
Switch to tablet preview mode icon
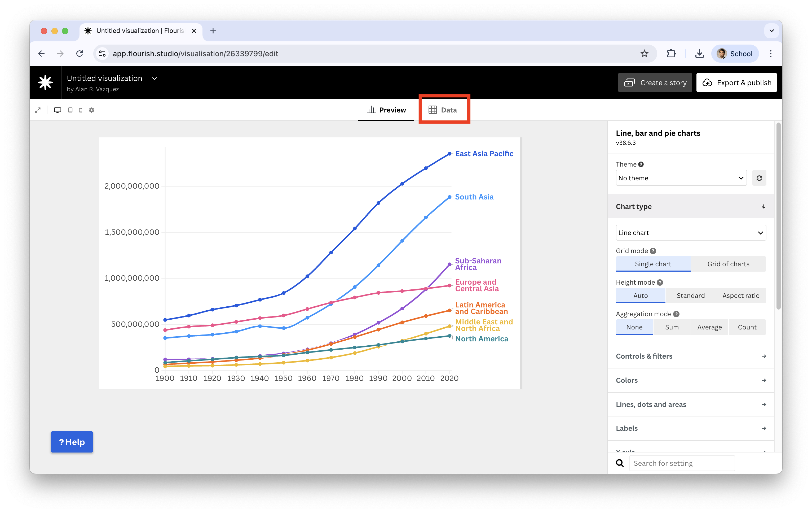70,110
